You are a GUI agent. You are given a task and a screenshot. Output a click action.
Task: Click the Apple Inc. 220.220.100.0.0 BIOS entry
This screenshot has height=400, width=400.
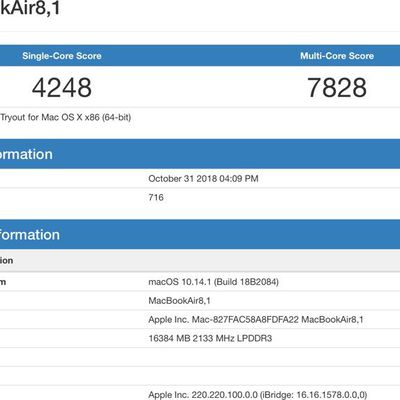click(258, 395)
